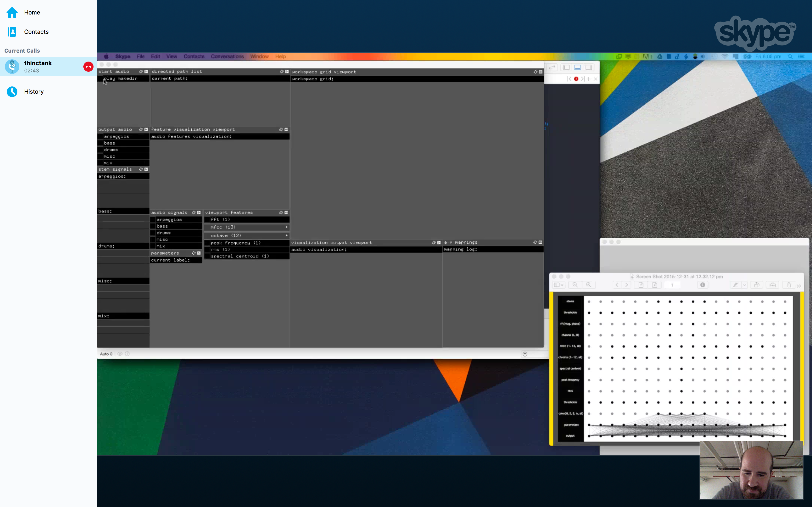The width and height of the screenshot is (812, 507).
Task: Open the Contacts section icon
Action: [x=12, y=32]
